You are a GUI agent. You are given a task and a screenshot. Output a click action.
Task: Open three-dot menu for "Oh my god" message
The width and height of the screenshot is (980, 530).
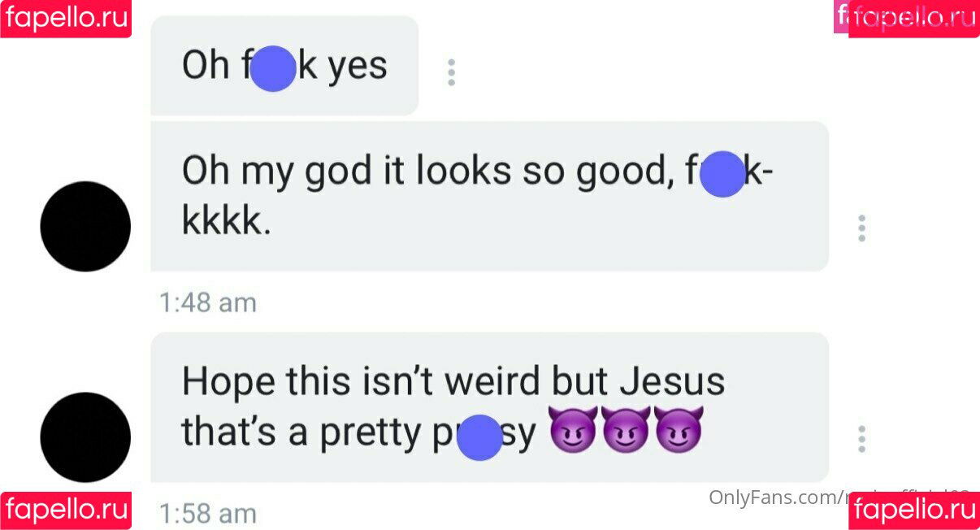[861, 228]
